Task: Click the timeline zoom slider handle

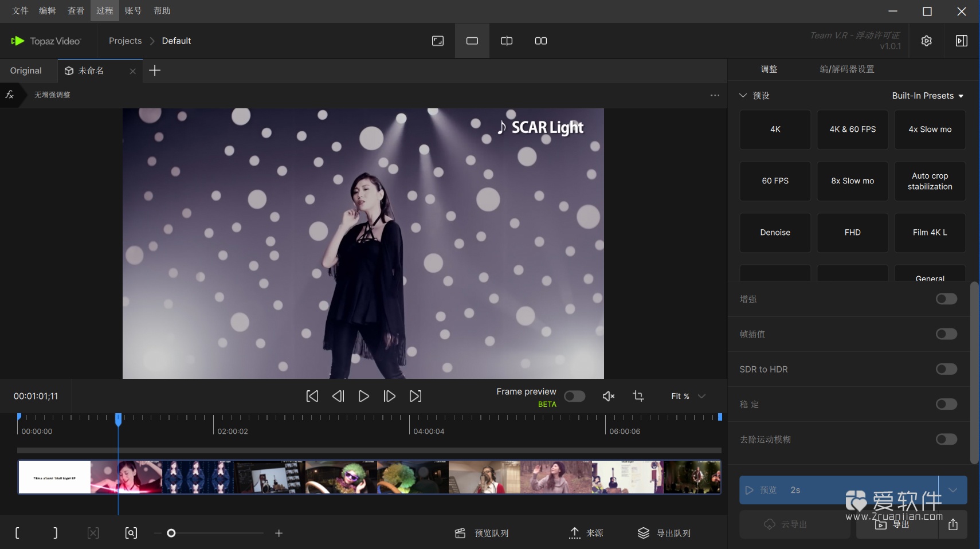Action: pyautogui.click(x=171, y=533)
